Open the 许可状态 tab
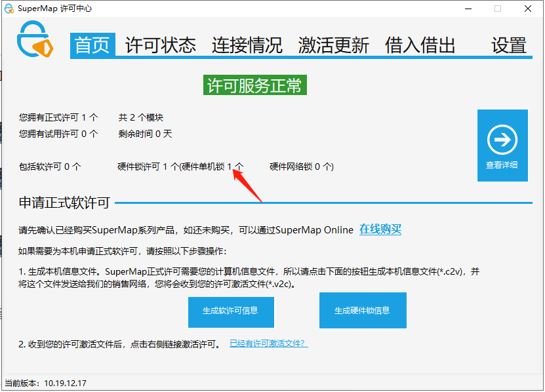Image resolution: width=545 pixels, height=392 pixels. click(x=160, y=45)
